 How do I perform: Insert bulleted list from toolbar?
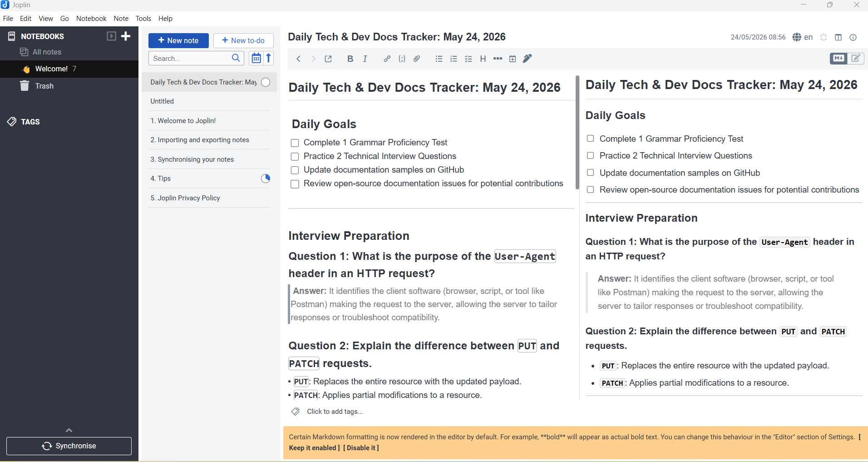(439, 59)
